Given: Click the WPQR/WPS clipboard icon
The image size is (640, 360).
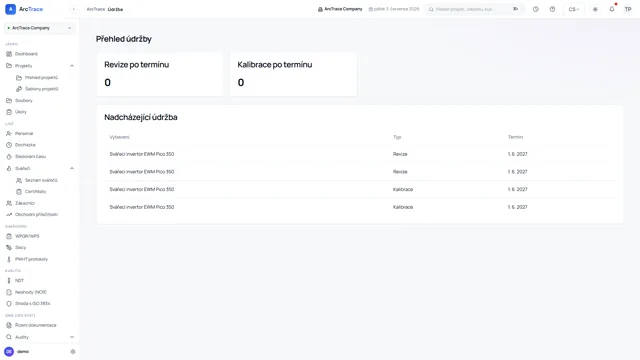Looking at the screenshot, I should (x=9, y=236).
